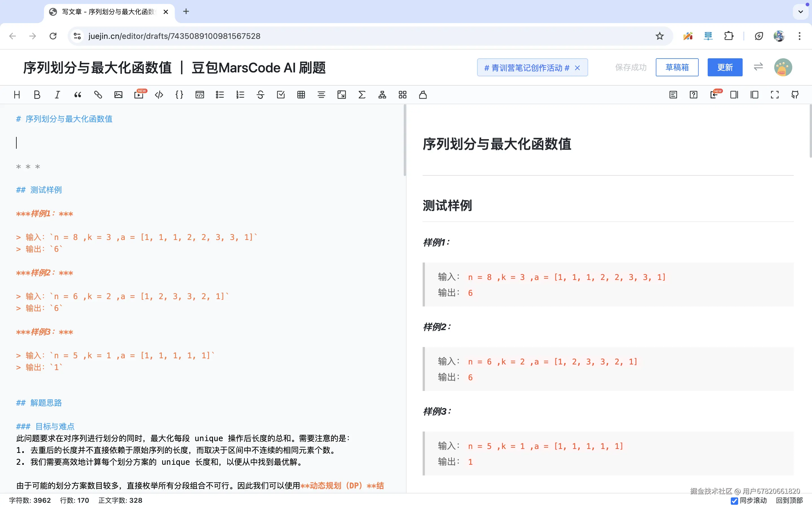Open the Chrome profile avatar menu
The height and width of the screenshot is (507, 812).
(779, 36)
